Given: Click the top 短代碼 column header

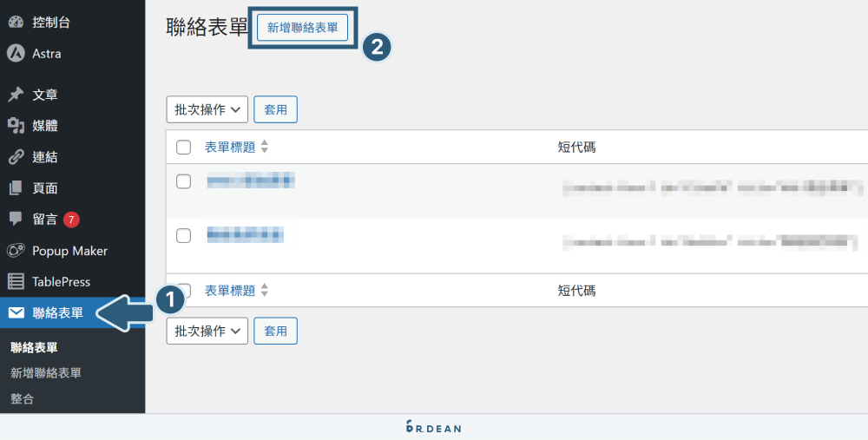Looking at the screenshot, I should pos(577,148).
